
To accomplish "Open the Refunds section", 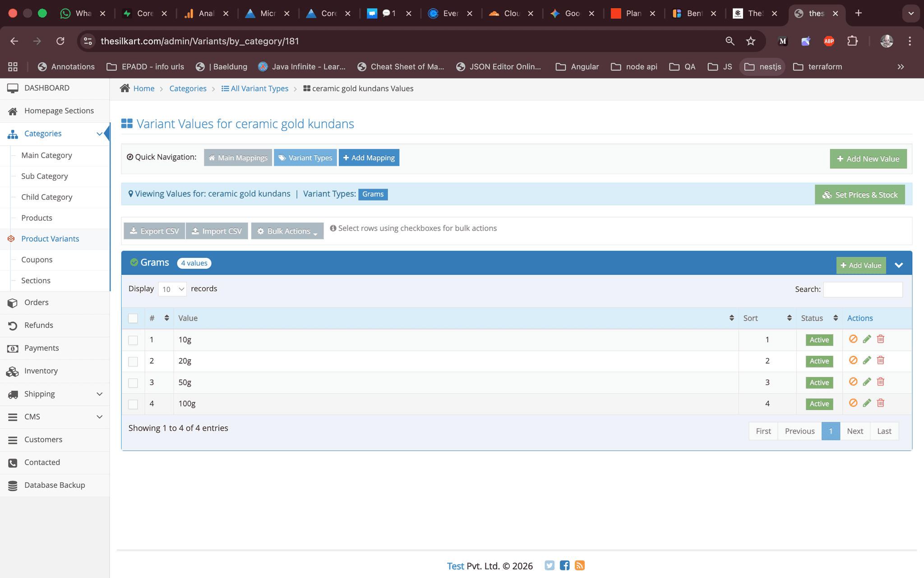I will (x=38, y=325).
